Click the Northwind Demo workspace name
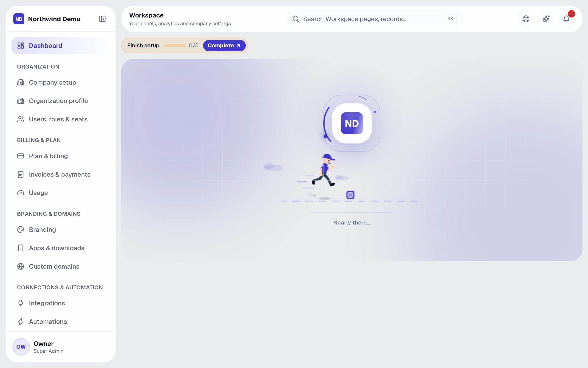Image resolution: width=588 pixels, height=368 pixels. (54, 19)
